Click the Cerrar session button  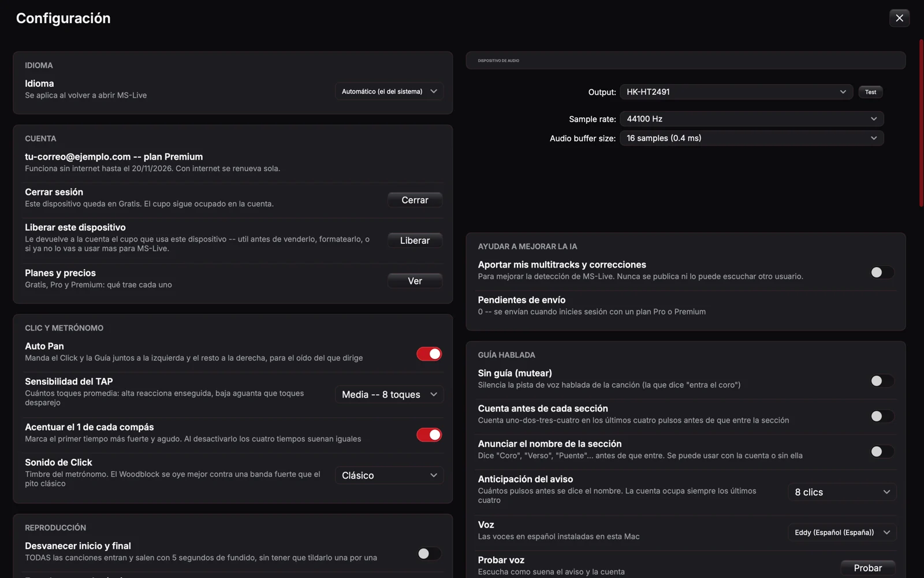[415, 200]
